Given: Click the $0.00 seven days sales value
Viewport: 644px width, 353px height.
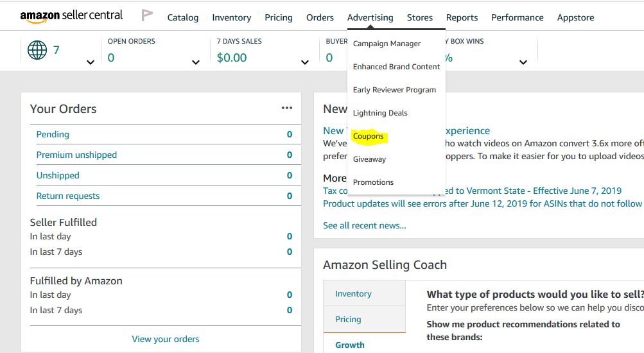Looking at the screenshot, I should (232, 58).
